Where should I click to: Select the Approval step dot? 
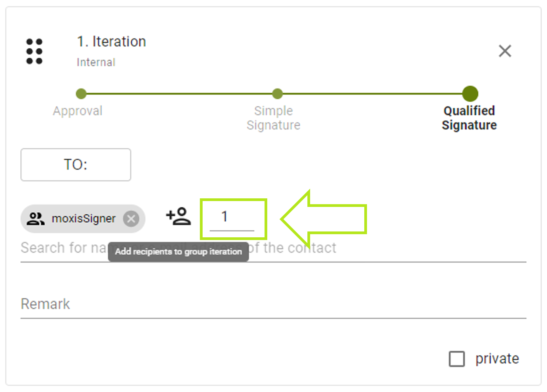pos(81,94)
